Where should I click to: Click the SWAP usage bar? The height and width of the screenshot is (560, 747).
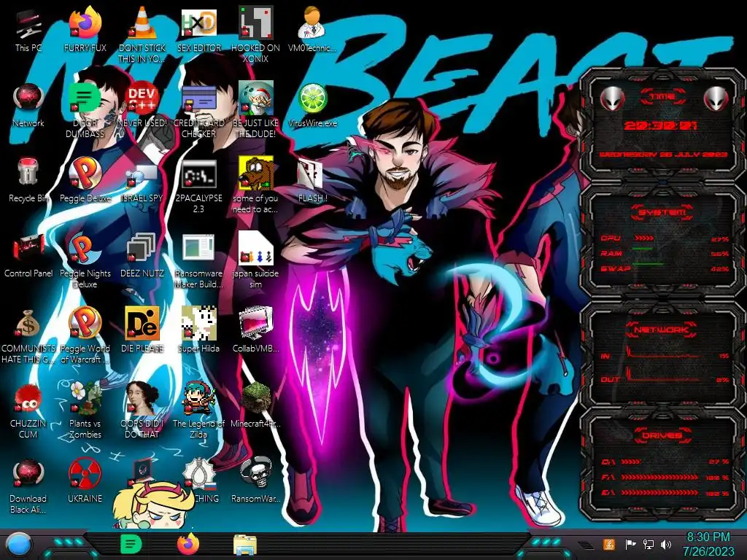click(665, 268)
